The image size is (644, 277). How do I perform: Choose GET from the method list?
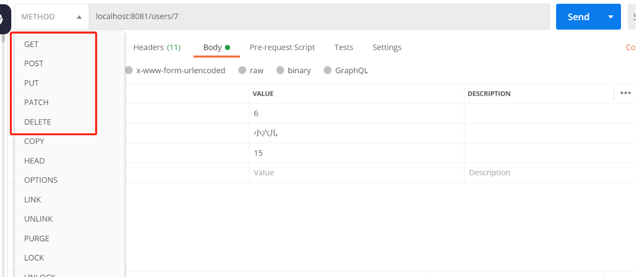pyautogui.click(x=31, y=44)
